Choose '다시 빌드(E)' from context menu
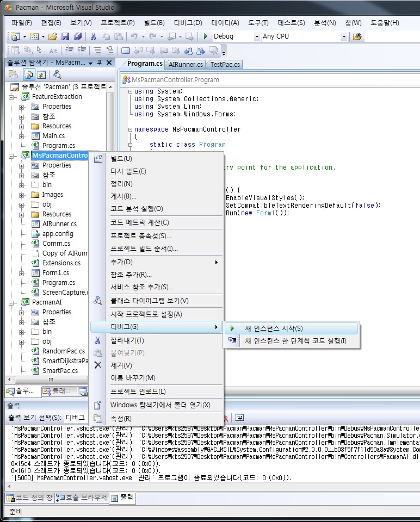The width and height of the screenshot is (420, 522). pos(128,171)
